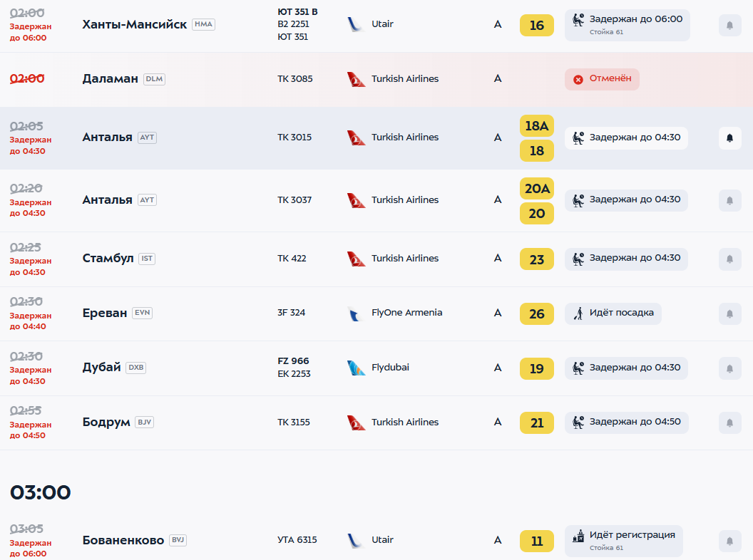Enable notification bell for Bodrum flight TK 3155
Image resolution: width=753 pixels, height=560 pixels.
730,422
